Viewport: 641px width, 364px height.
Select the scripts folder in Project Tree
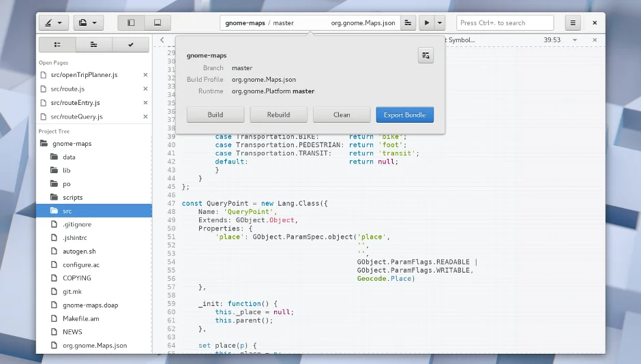coord(72,198)
